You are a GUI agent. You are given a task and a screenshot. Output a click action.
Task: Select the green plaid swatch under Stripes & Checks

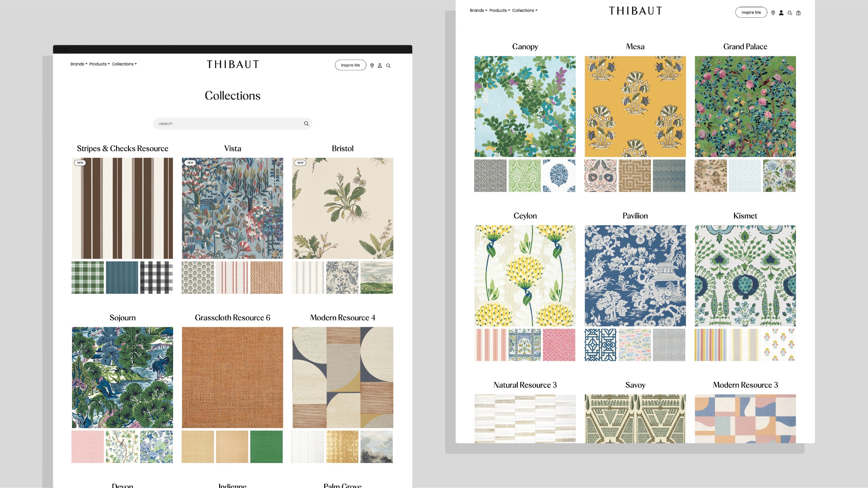(88, 277)
